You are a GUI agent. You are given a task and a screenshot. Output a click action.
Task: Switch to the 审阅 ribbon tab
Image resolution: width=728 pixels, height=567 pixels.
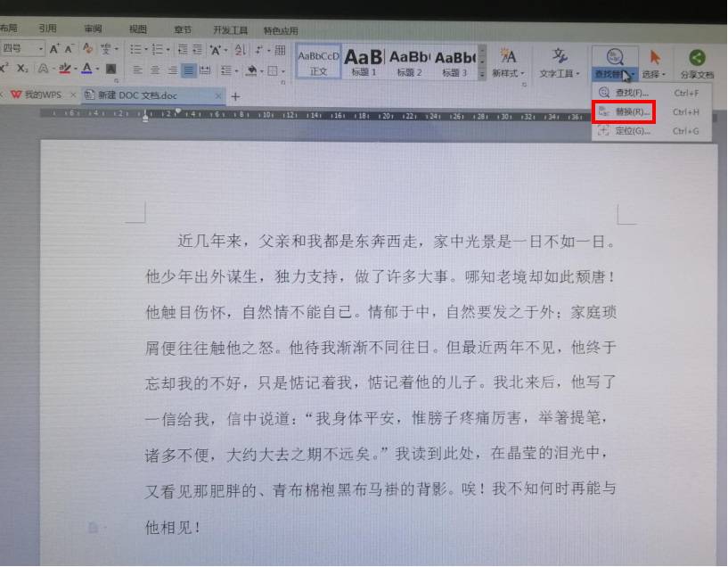point(93,28)
